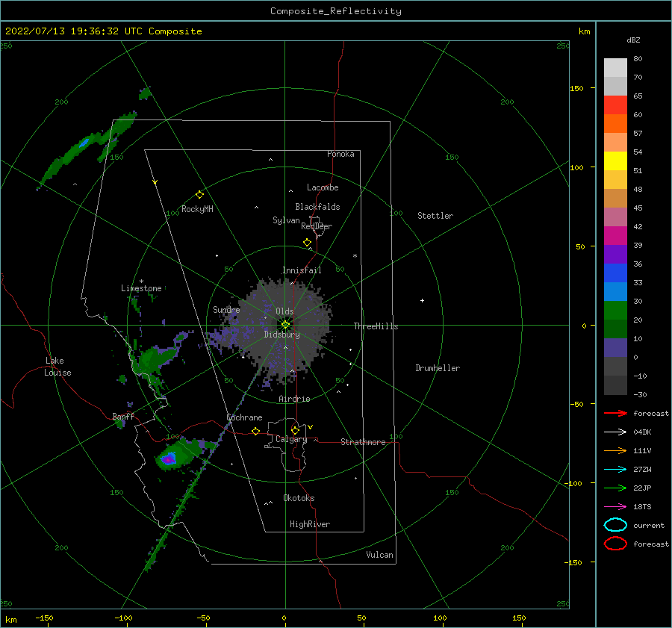
Task: Click the green storm cell south of Limestone
Action: click(x=155, y=358)
